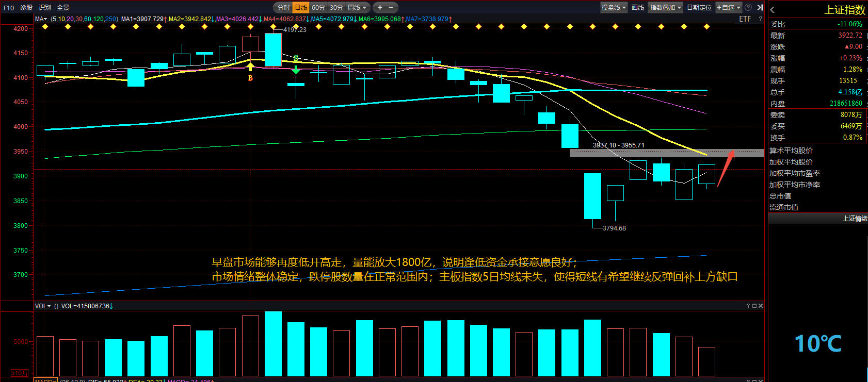The image size is (868, 382).
Task: Click the 日期定位 date locate button
Action: [699, 7]
